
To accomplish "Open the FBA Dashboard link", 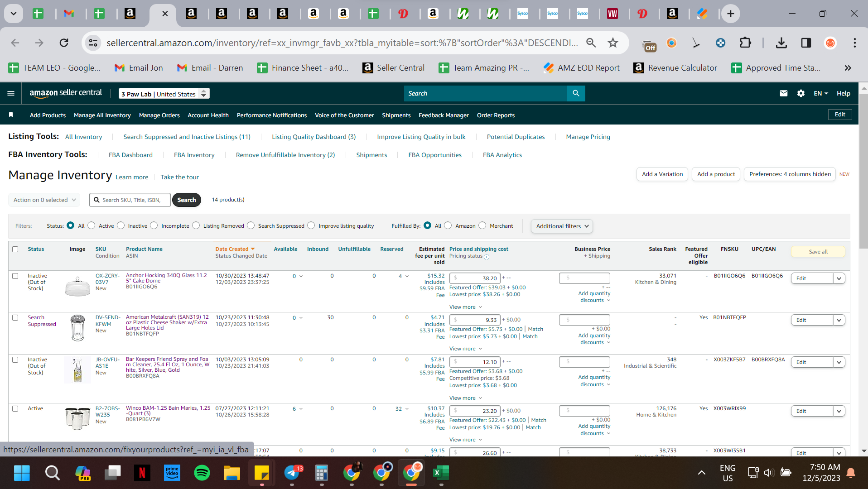I will 130,155.
